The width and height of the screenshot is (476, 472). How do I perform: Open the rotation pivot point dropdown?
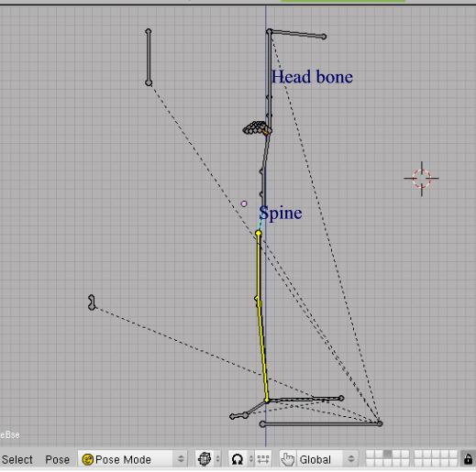point(241,459)
